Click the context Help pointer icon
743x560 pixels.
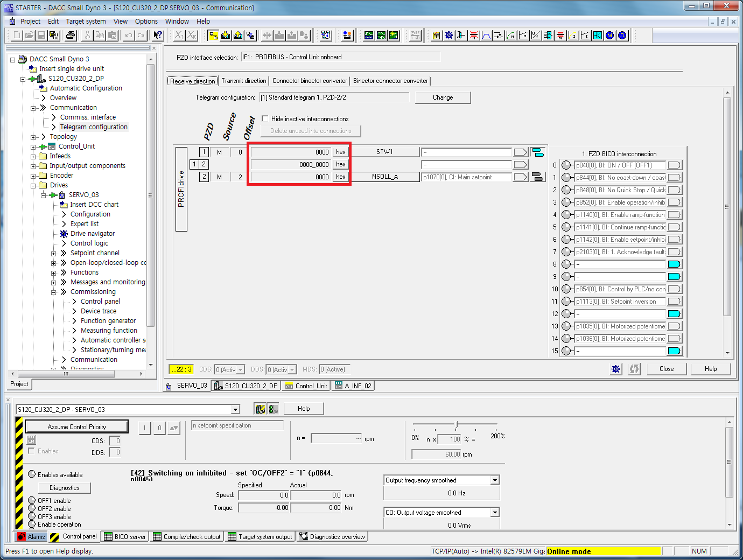coord(158,36)
